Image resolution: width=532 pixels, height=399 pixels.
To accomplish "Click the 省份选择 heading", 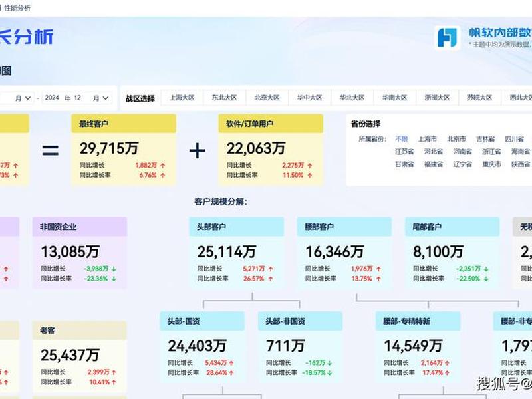I will (365, 124).
